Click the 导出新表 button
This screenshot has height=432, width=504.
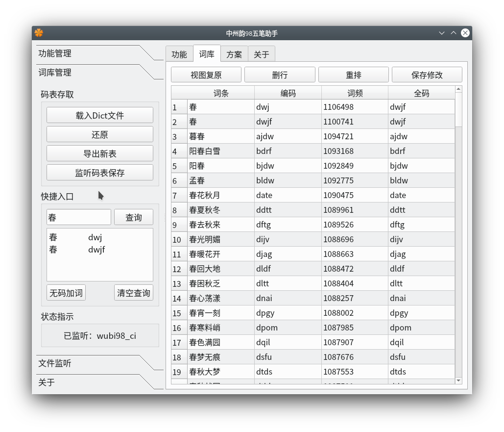coord(99,153)
